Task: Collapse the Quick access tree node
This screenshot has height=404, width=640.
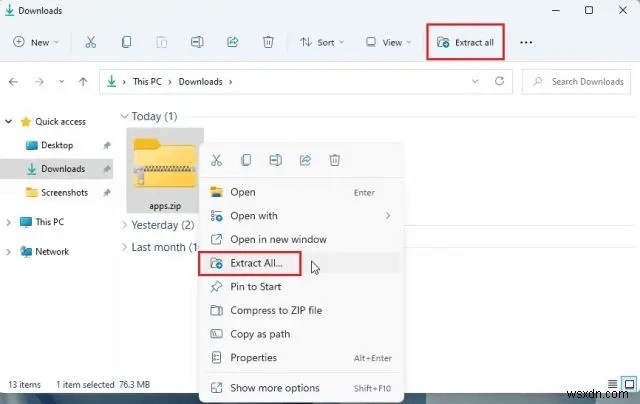Action: (8, 122)
